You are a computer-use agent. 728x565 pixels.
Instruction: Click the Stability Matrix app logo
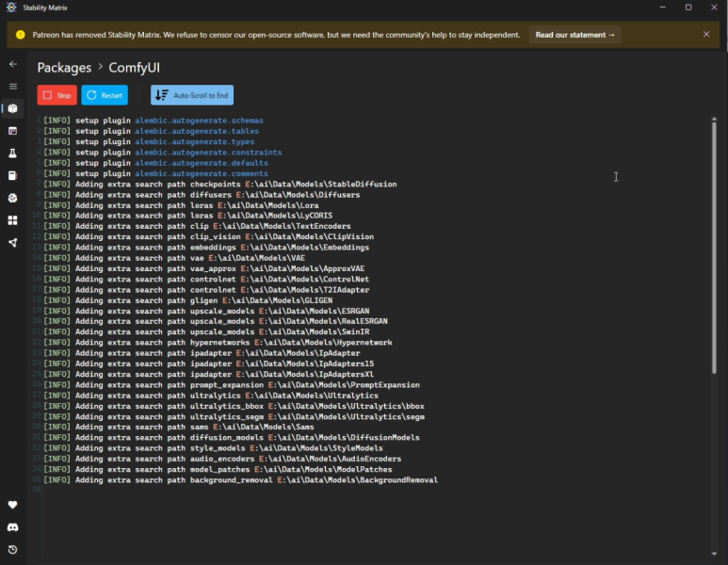pyautogui.click(x=11, y=8)
